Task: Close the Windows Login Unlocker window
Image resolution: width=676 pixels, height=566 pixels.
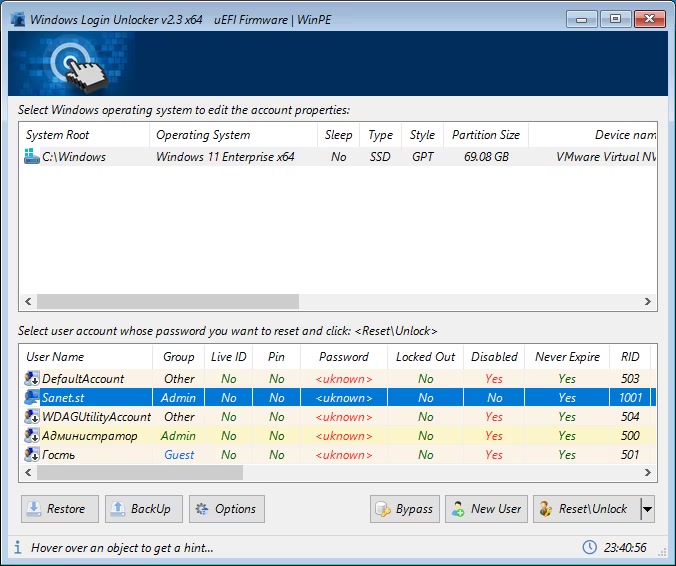Action: tap(650, 19)
